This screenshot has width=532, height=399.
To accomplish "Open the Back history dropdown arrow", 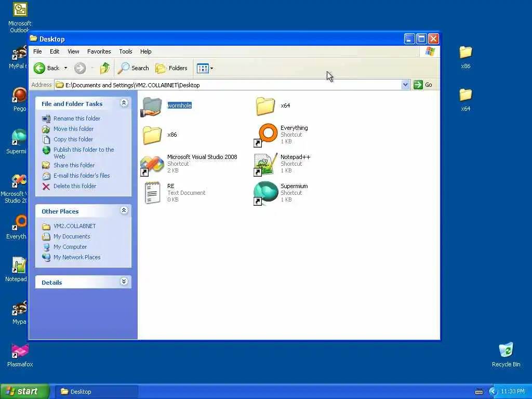I will 66,68.
